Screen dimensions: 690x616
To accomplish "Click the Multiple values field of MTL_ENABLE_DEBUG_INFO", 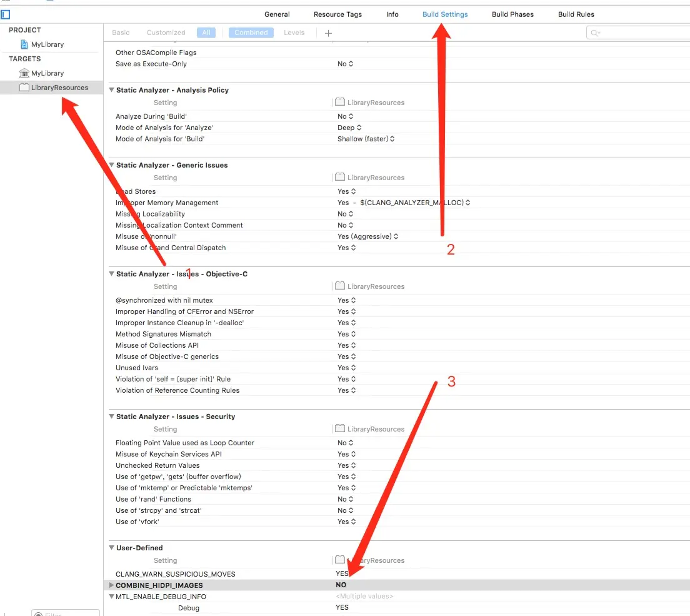I will [x=364, y=596].
